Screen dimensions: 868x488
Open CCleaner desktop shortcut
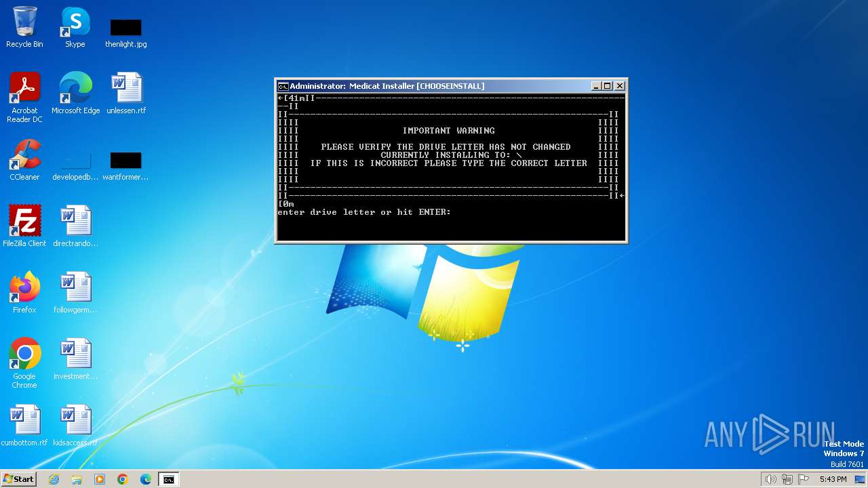[24, 160]
